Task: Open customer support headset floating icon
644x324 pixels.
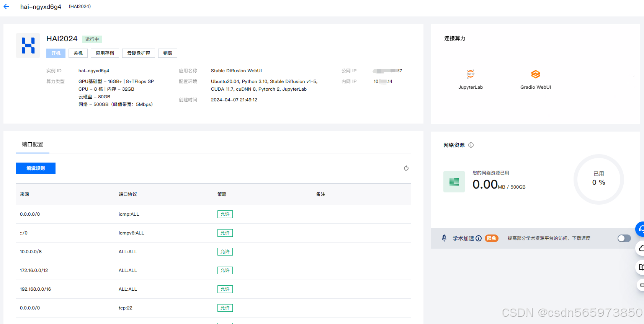Action: tap(640, 229)
